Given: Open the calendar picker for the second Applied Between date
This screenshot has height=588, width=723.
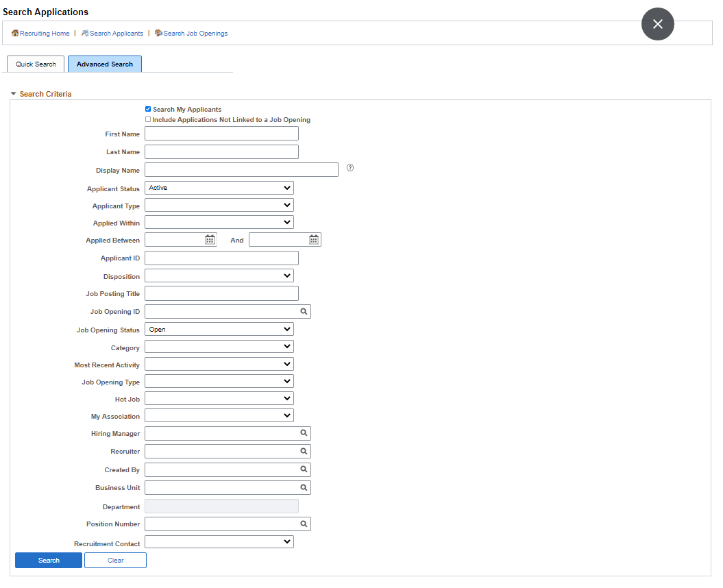Looking at the screenshot, I should (314, 239).
